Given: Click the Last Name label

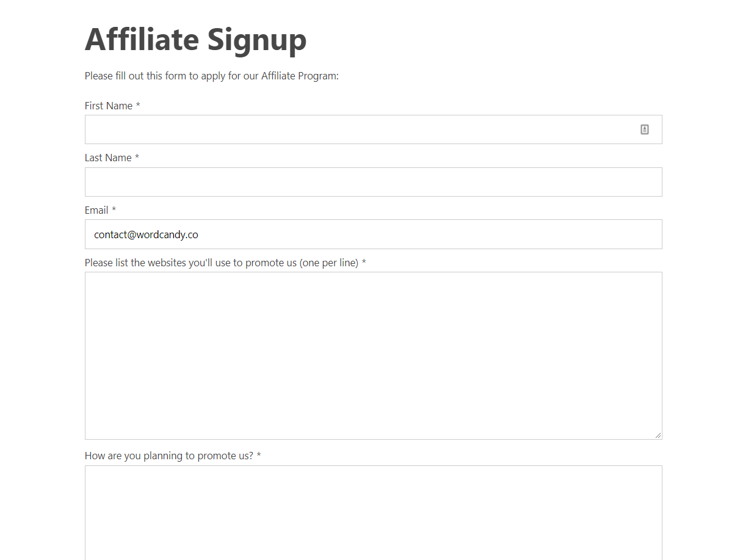Looking at the screenshot, I should (x=108, y=158).
